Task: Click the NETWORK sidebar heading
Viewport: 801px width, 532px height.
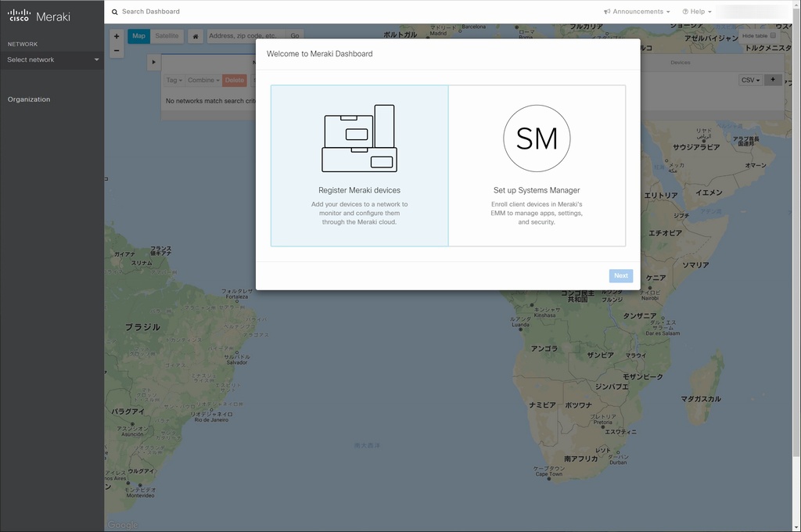Action: (23, 44)
